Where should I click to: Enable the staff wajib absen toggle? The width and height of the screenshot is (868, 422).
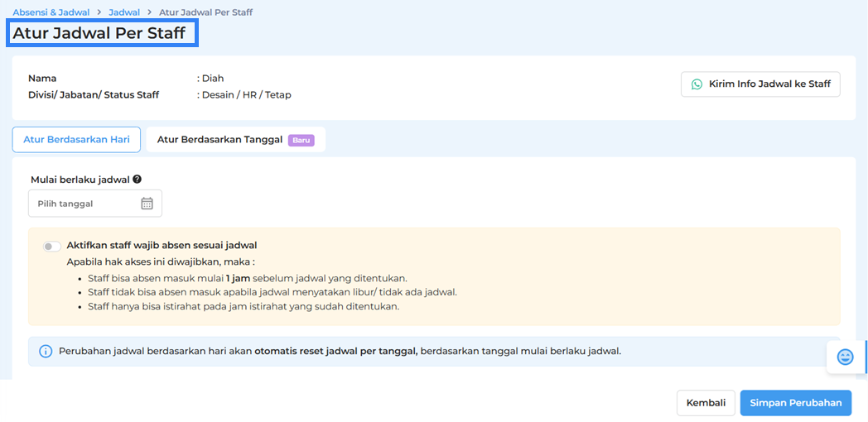click(x=52, y=246)
